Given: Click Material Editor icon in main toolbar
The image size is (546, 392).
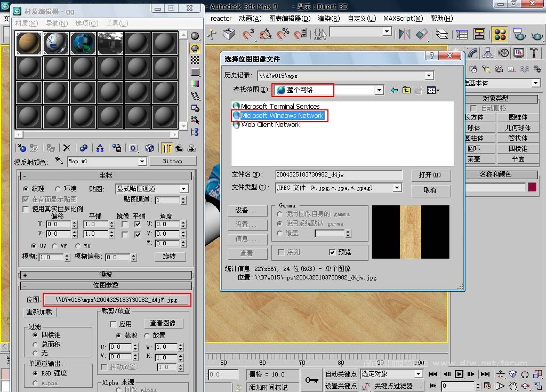Looking at the screenshot, I should tap(500, 35).
